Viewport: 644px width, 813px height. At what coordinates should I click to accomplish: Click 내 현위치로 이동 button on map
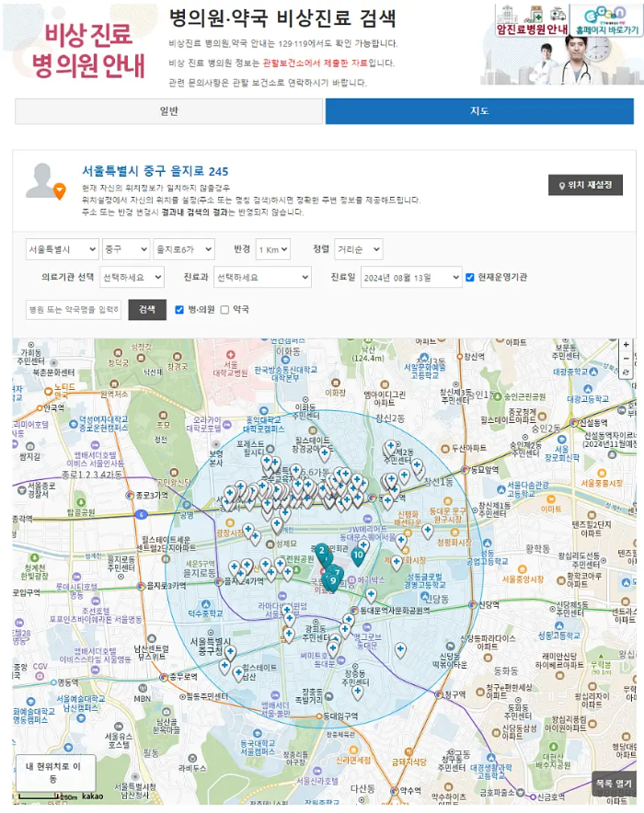click(55, 772)
